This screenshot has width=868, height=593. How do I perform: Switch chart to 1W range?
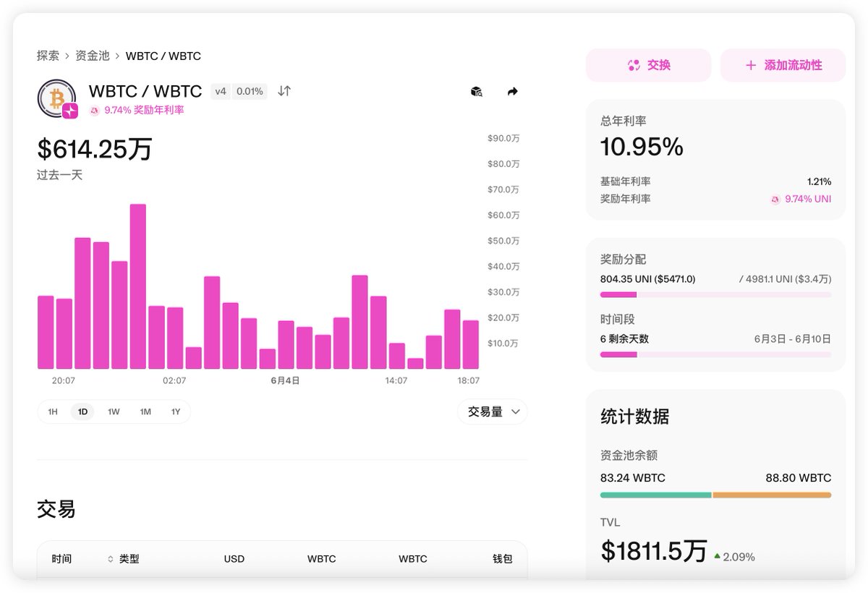[x=114, y=411]
